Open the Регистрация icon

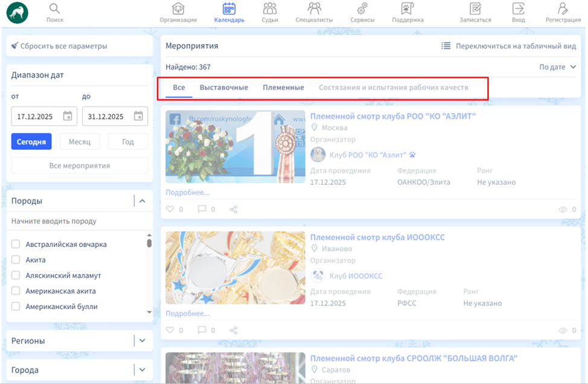point(563,9)
